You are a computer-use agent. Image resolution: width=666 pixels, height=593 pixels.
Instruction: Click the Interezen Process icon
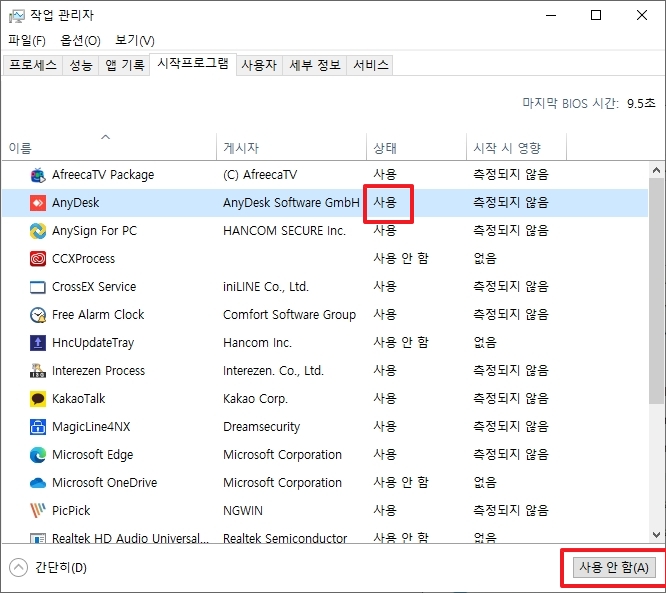[x=38, y=371]
